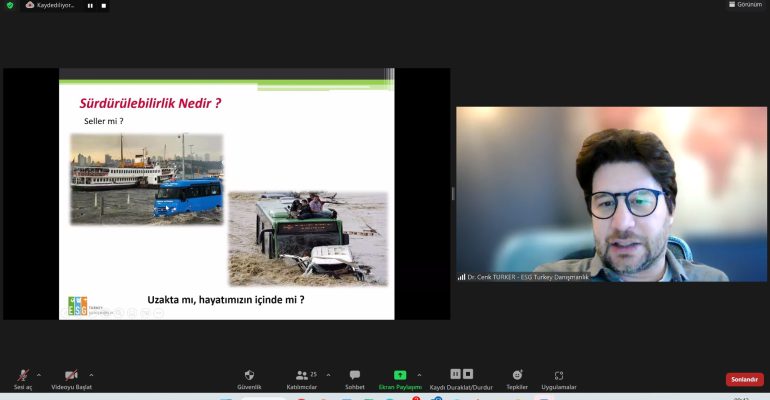This screenshot has width=770, height=400.
Task: Open Katılımcılar participants panel
Action: point(302,376)
